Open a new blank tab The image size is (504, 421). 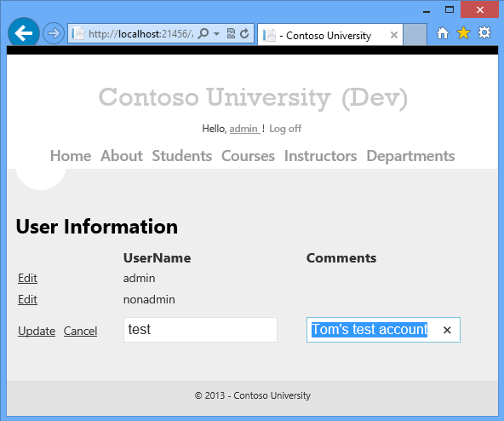pos(415,34)
